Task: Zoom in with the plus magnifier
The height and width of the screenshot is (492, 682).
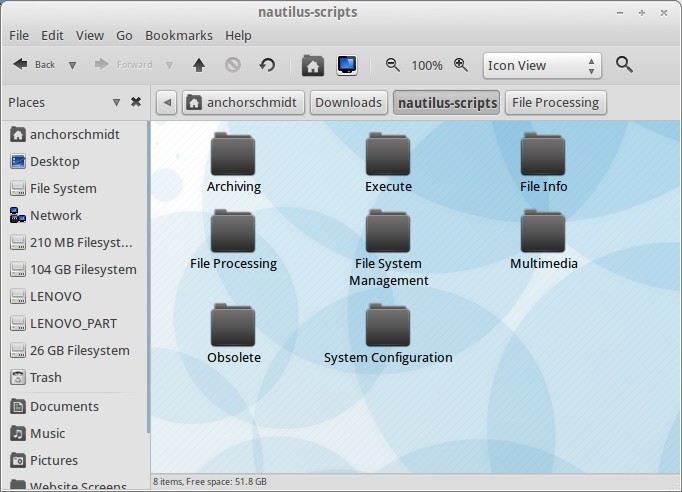Action: coord(461,65)
